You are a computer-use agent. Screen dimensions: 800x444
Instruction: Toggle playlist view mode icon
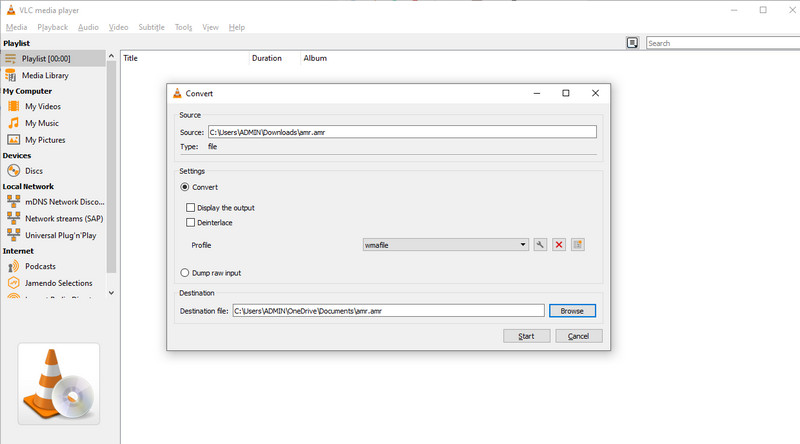632,43
